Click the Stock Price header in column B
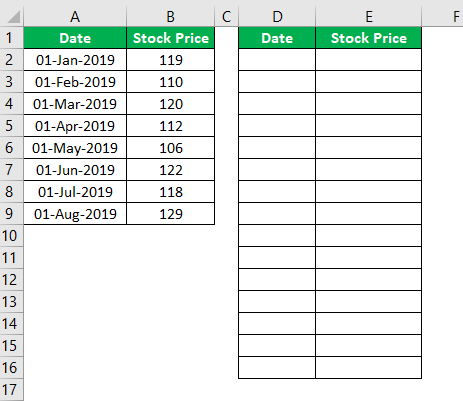This screenshot has height=401, width=463. [170, 38]
